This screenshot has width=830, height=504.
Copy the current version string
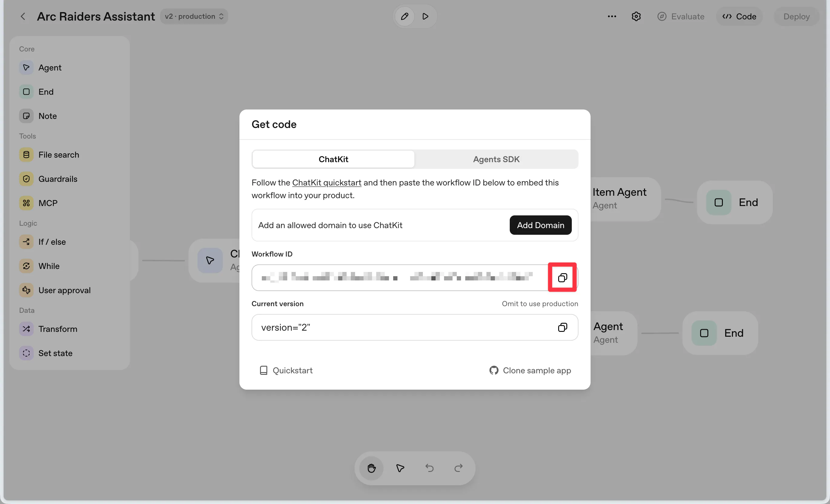coord(562,327)
